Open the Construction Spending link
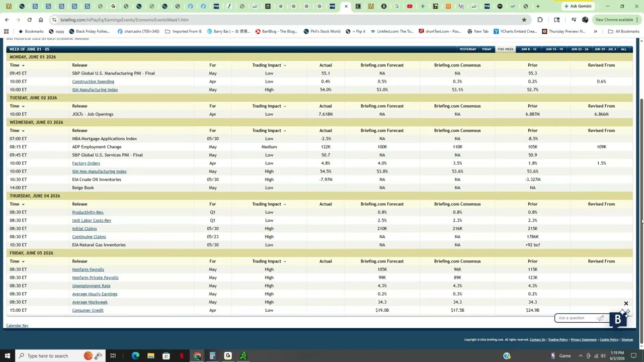This screenshot has height=362, width=644. (x=93, y=81)
